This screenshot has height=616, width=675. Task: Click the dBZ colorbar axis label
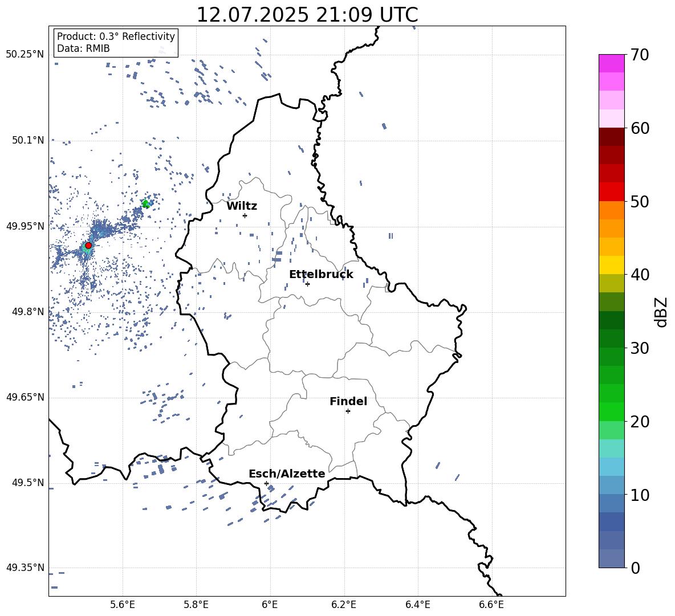[661, 312]
